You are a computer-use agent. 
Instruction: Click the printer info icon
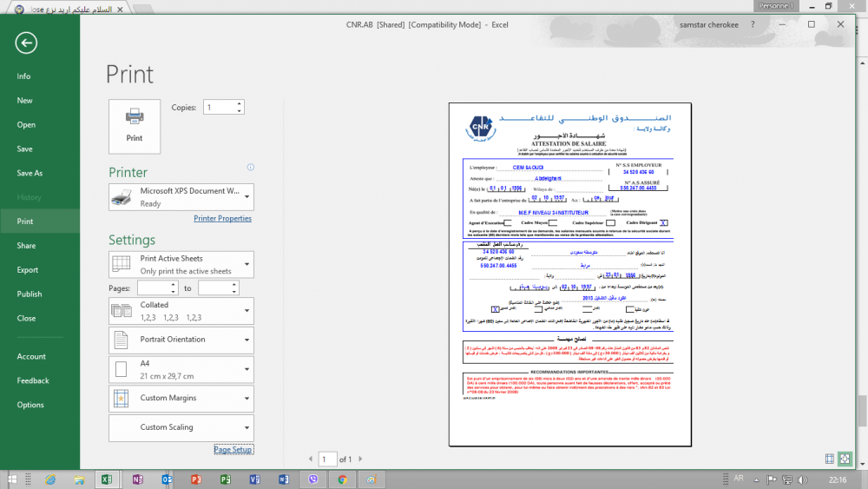(x=250, y=168)
